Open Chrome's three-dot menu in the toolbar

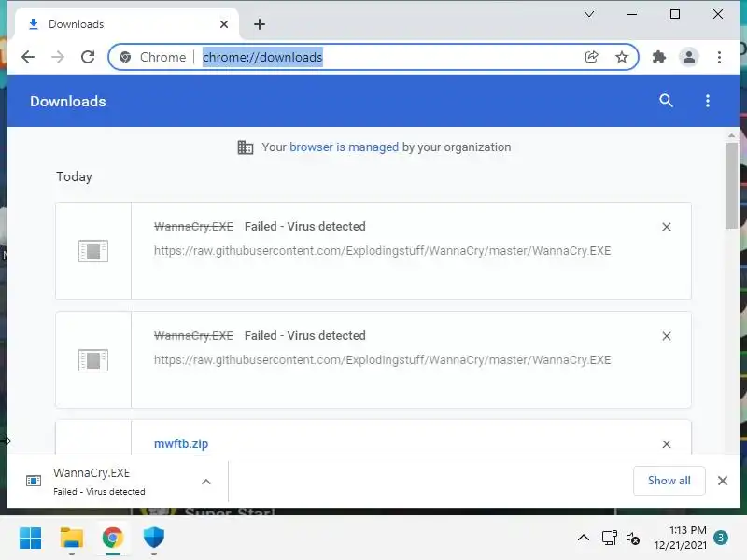[719, 57]
